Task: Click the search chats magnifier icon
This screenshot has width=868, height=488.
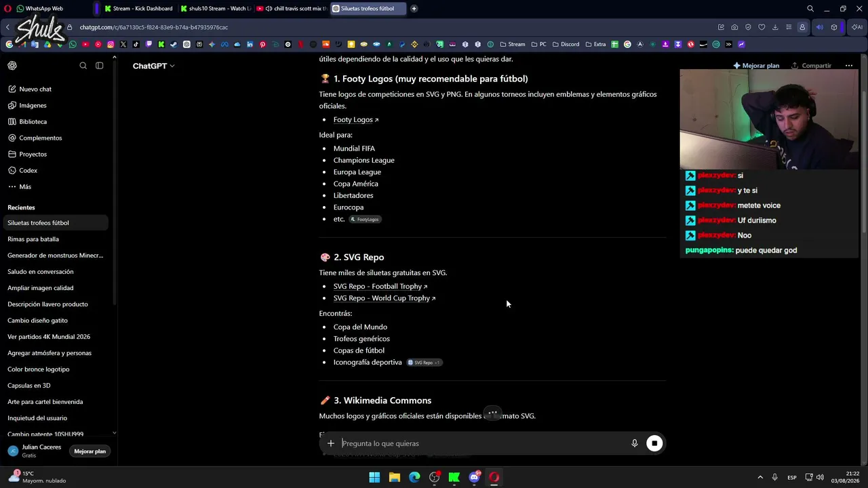Action: 83,66
